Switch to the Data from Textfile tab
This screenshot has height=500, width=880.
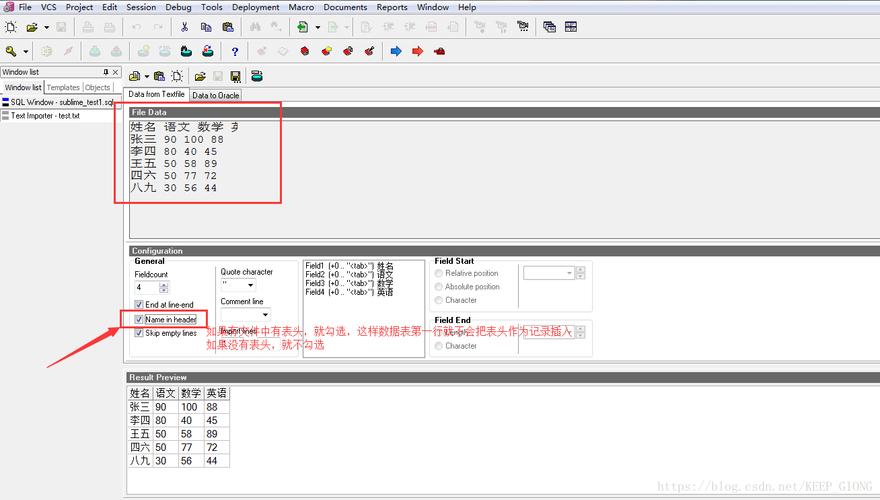[x=156, y=94]
